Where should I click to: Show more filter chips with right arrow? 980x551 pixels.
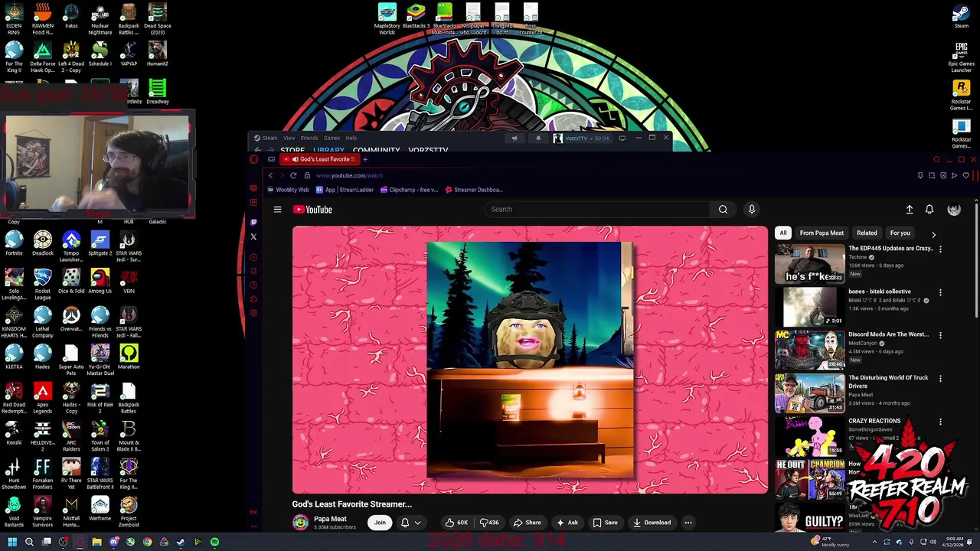pyautogui.click(x=933, y=234)
